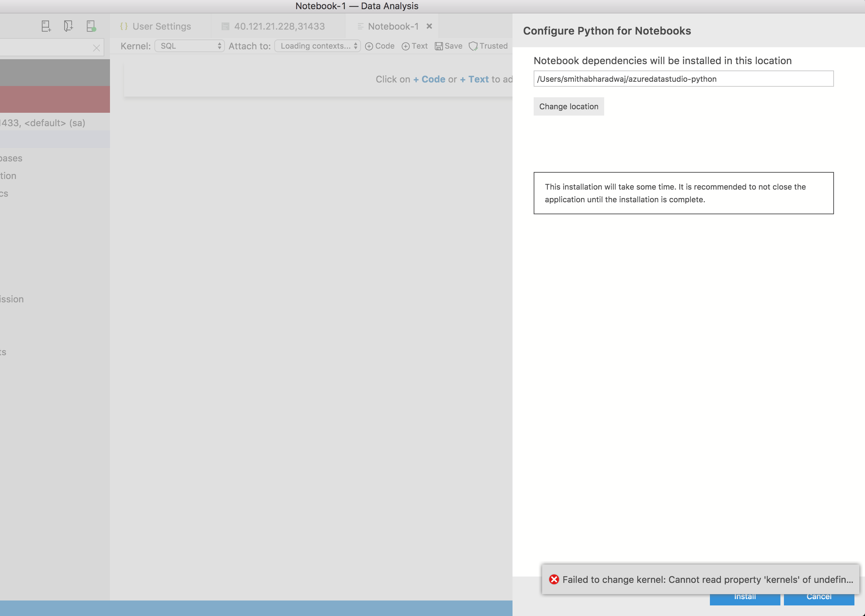This screenshot has width=865, height=616.
Task: Dismiss the connections search field
Action: tap(96, 48)
